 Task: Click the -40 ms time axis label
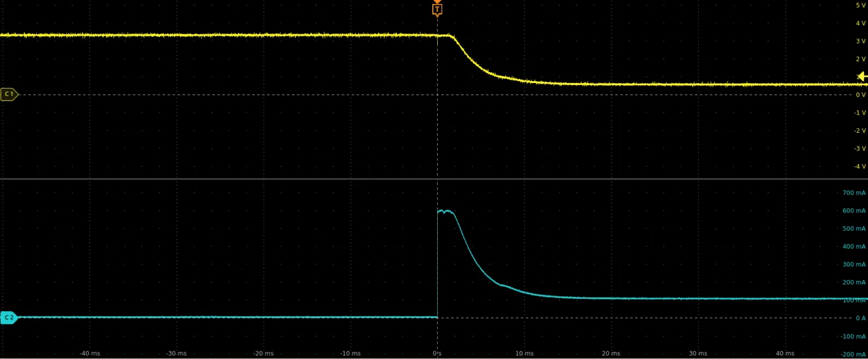click(89, 353)
